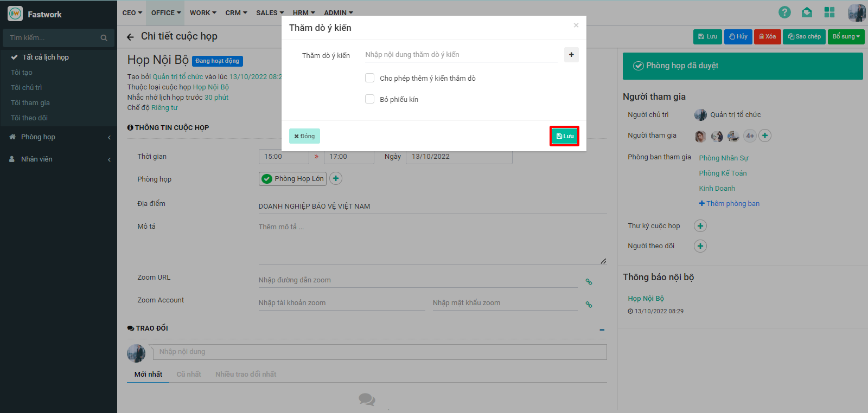Tick the Bỏ phiếu kín checkbox
The image size is (868, 413).
pos(370,99)
